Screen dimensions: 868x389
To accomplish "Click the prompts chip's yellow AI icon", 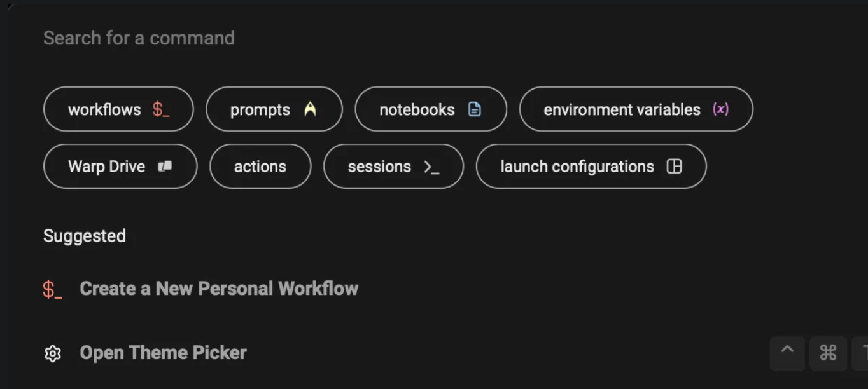I will coord(310,109).
